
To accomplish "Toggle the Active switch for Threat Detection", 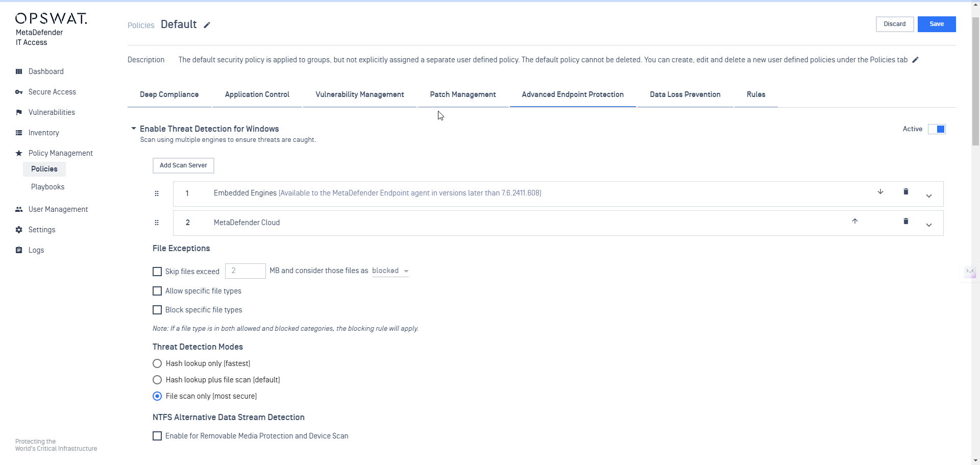I will pos(937,129).
